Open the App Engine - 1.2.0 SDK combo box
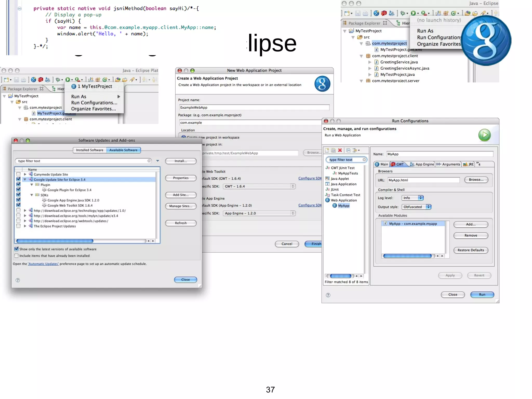 pos(259,213)
